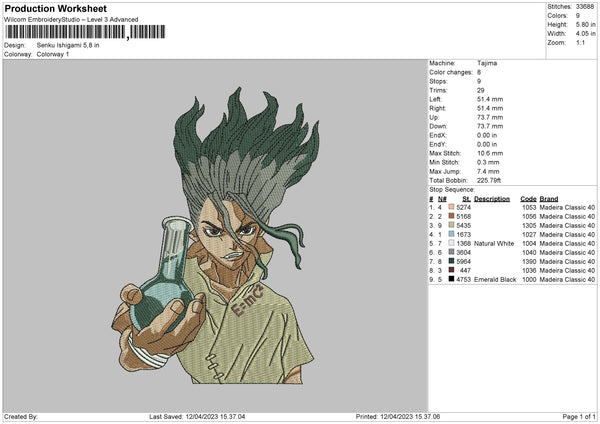The width and height of the screenshot is (600, 424).
Task: Click thread code 1004 in the Natural White row
Action: pyautogui.click(x=529, y=243)
